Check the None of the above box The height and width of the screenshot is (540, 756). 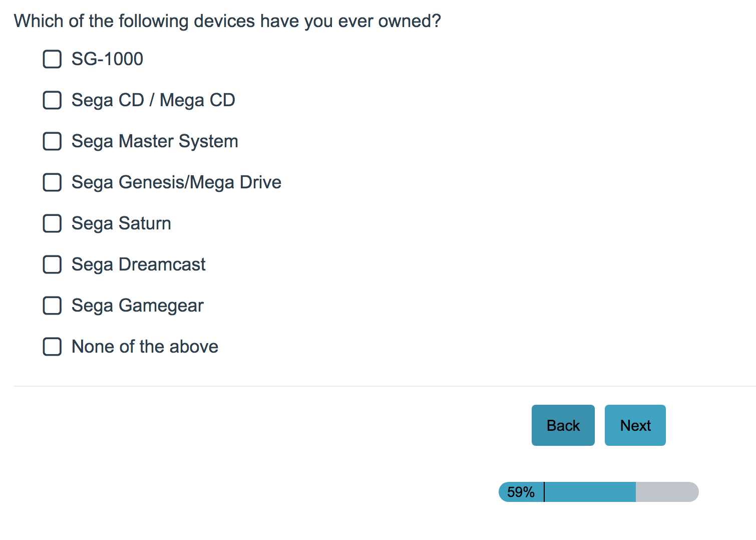[x=52, y=347]
